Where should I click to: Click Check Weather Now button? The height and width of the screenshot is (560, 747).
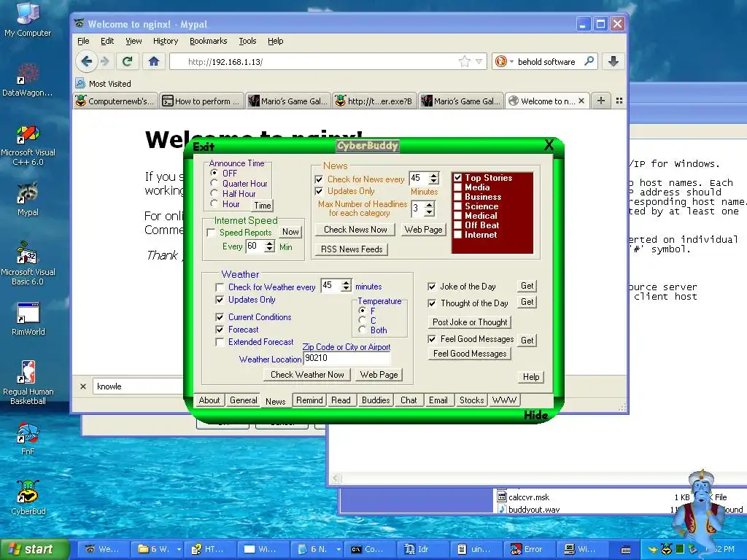(x=307, y=375)
